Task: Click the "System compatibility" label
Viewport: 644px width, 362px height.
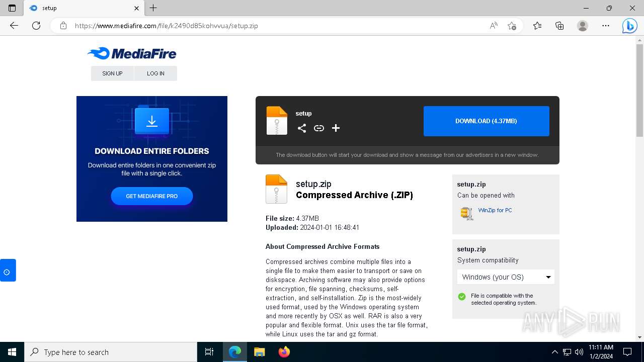Action: click(x=488, y=260)
